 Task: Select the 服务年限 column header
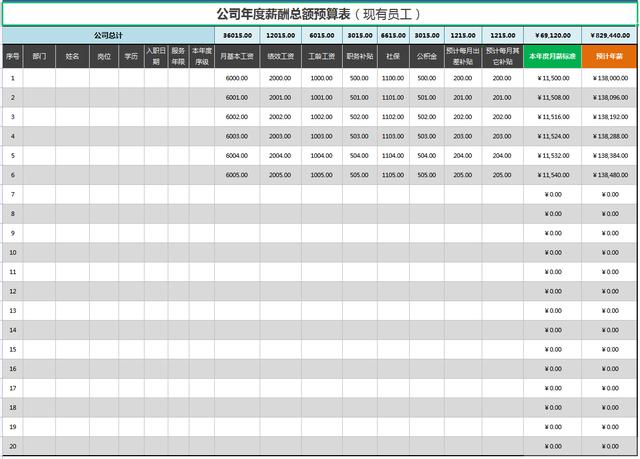point(178,56)
